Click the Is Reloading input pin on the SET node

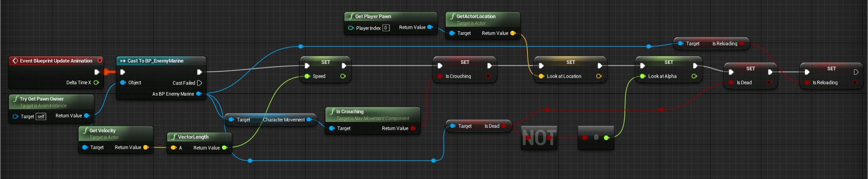[807, 82]
